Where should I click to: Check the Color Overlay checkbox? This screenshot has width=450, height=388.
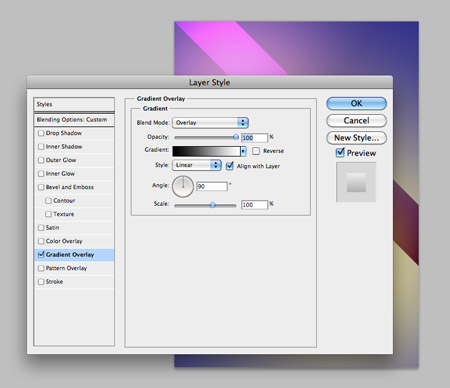(41, 241)
